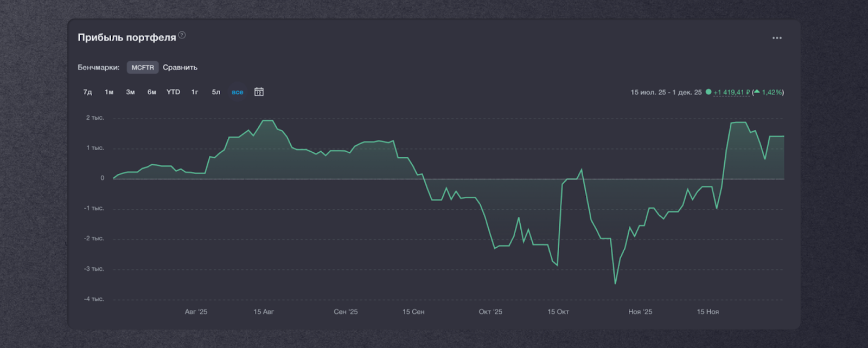Switch to the 1г period
The width and height of the screenshot is (868, 348).
[195, 92]
